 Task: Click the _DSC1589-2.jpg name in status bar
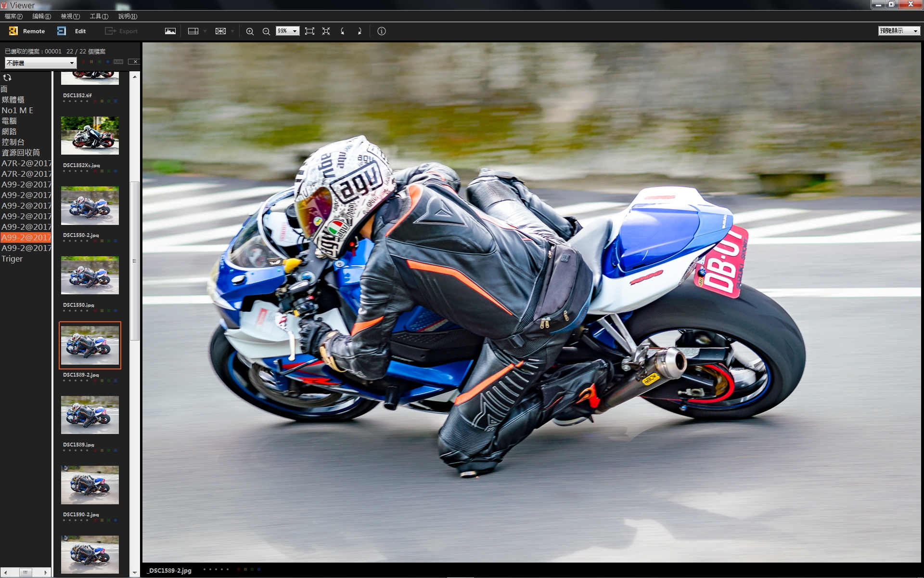point(169,570)
